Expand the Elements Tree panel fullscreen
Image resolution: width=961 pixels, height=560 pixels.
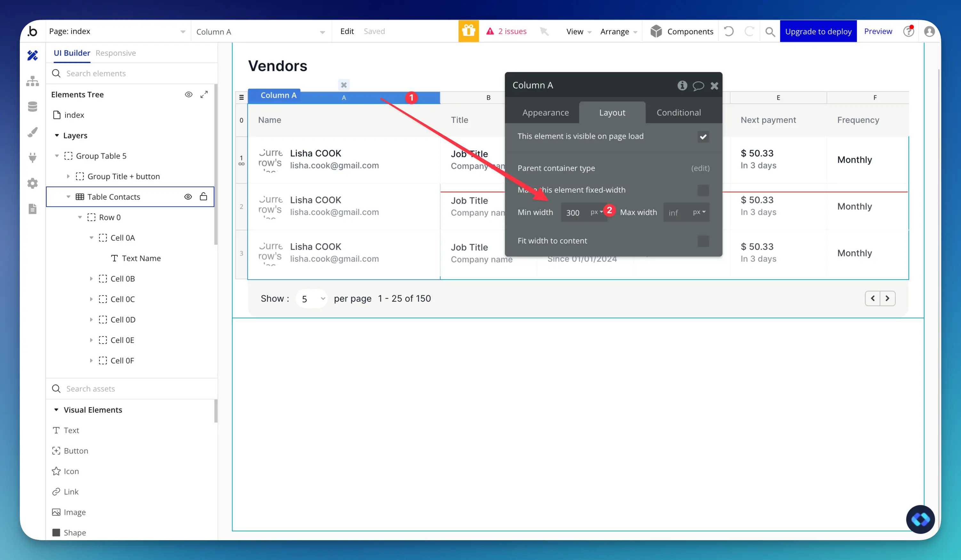tap(204, 95)
